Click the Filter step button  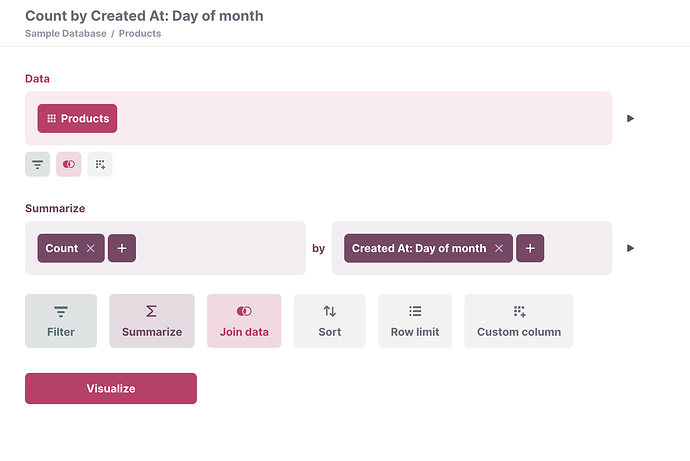pyautogui.click(x=61, y=321)
